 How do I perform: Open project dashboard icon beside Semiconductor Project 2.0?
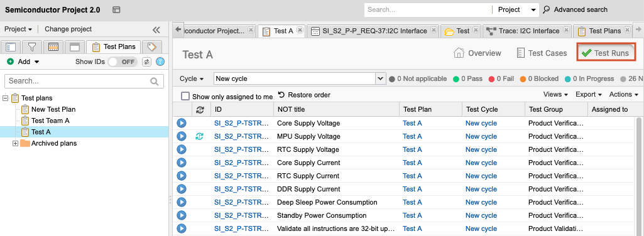pyautogui.click(x=116, y=9)
